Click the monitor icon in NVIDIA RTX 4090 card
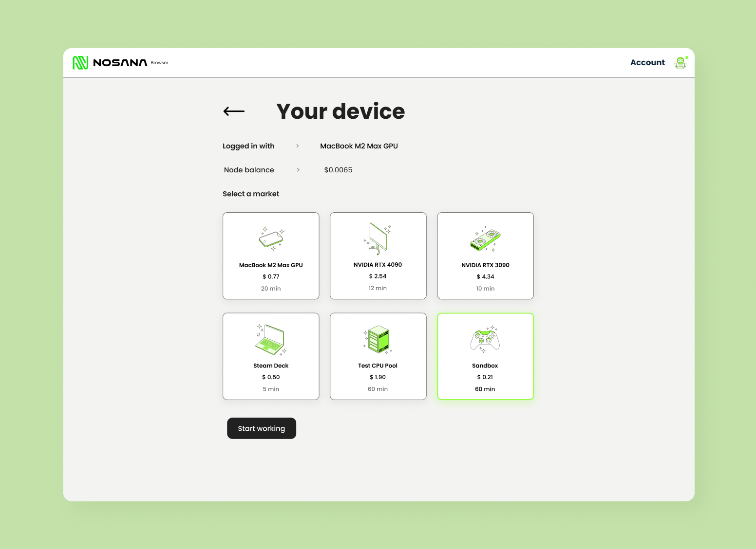The width and height of the screenshot is (756, 549). 378,238
